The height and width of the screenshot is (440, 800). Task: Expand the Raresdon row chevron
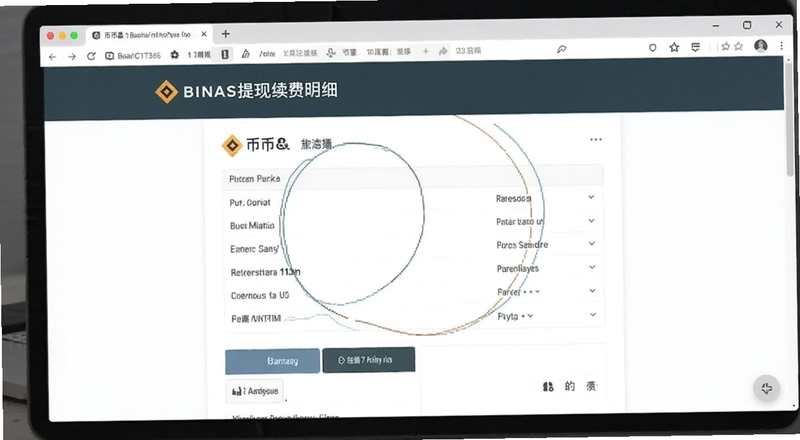point(591,197)
